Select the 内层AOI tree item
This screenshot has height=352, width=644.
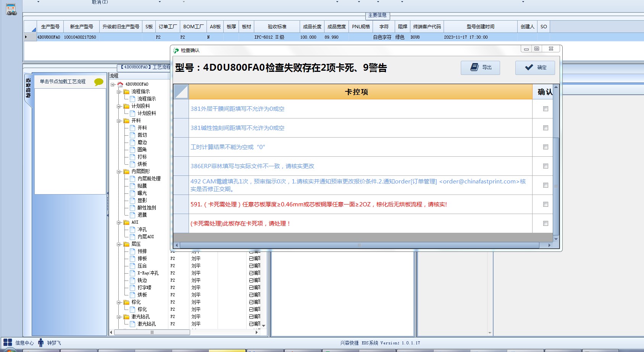146,237
